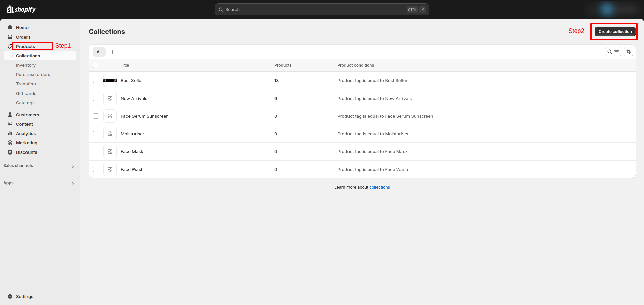Add a new view with plus icon
Viewport: 644px width, 305px height.
(112, 52)
